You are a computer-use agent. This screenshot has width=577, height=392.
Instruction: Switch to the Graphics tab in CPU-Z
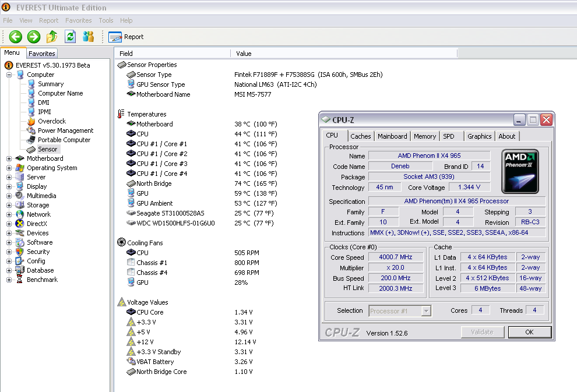tap(480, 136)
